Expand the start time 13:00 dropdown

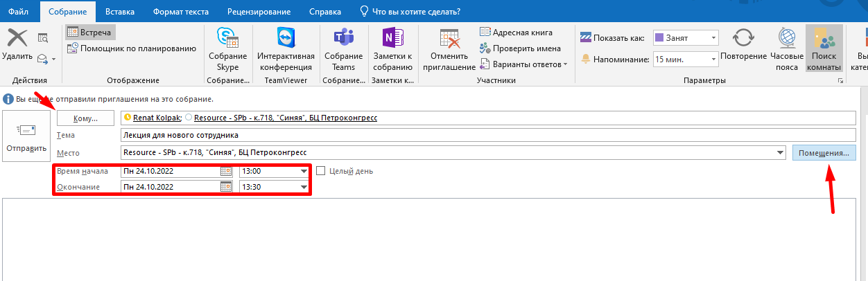tap(303, 171)
